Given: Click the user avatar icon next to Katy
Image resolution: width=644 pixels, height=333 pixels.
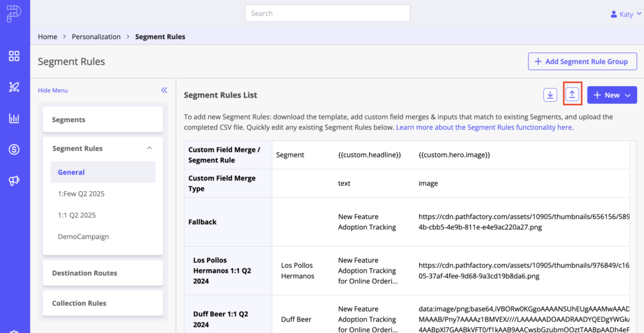Looking at the screenshot, I should (x=614, y=14).
